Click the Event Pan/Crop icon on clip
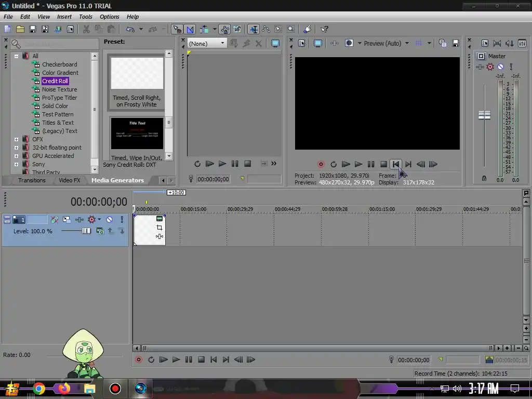Viewport: 532px width, 399px height. (x=159, y=228)
